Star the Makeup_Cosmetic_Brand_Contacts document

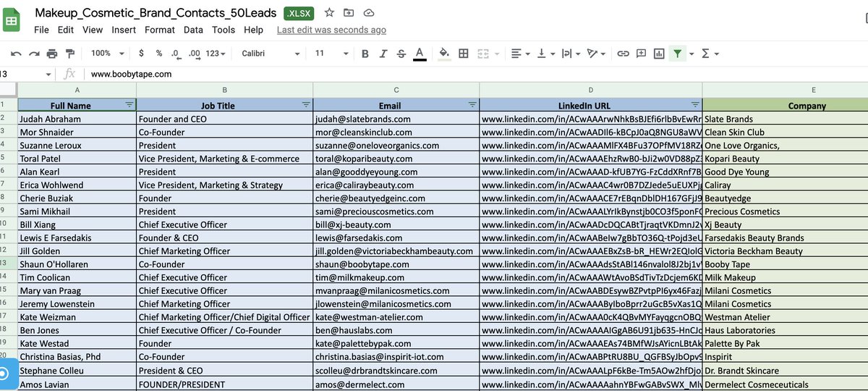330,13
